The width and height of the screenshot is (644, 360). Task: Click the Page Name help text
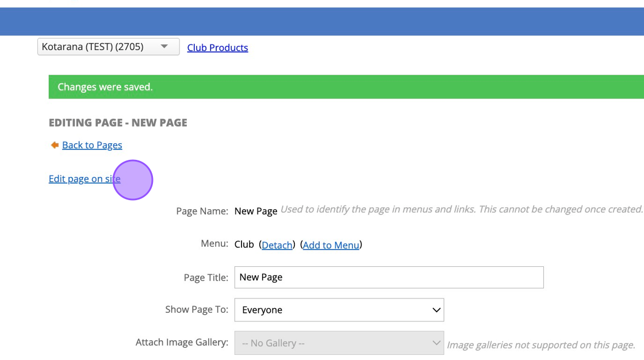coord(461,209)
